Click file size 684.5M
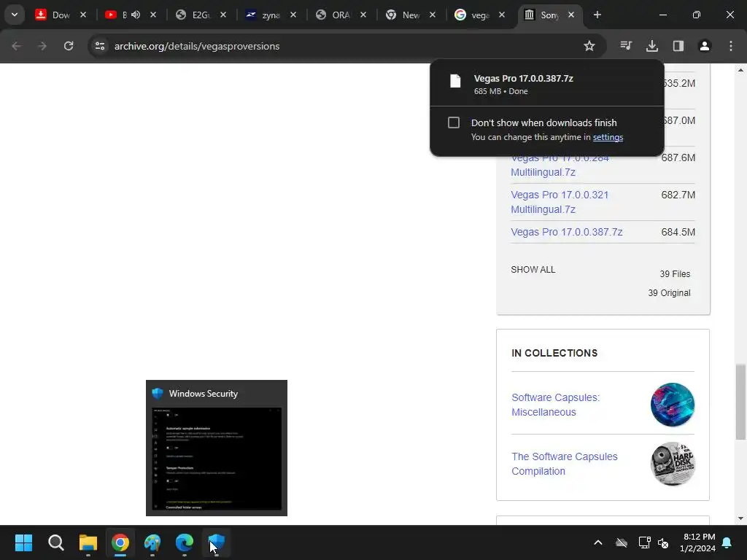The width and height of the screenshot is (747, 560). pyautogui.click(x=678, y=232)
